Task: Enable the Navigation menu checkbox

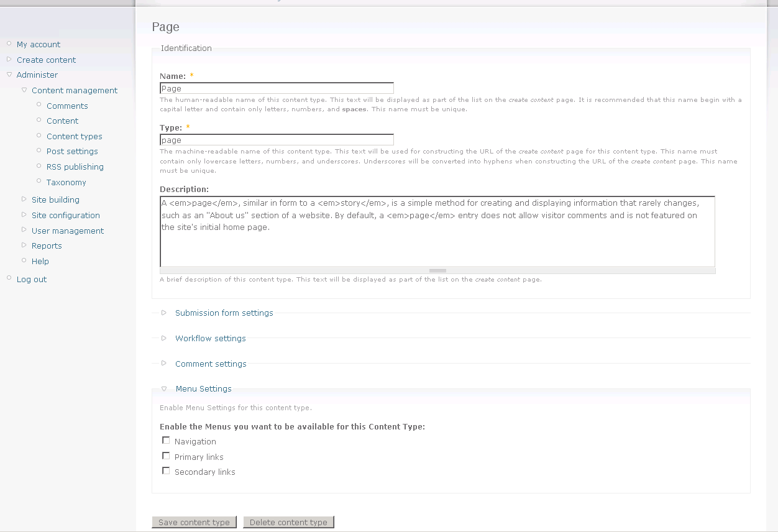Action: coord(166,441)
